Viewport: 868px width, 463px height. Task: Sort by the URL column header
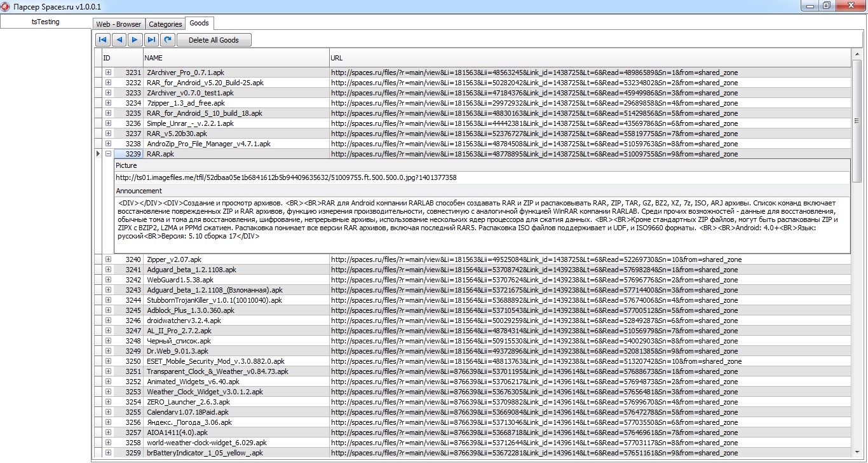click(x=590, y=58)
